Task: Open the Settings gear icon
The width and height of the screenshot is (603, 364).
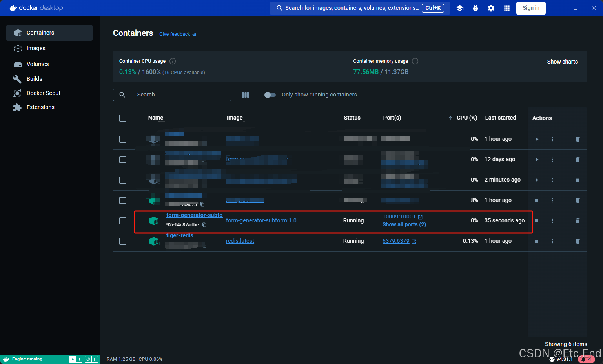Action: coord(491,8)
